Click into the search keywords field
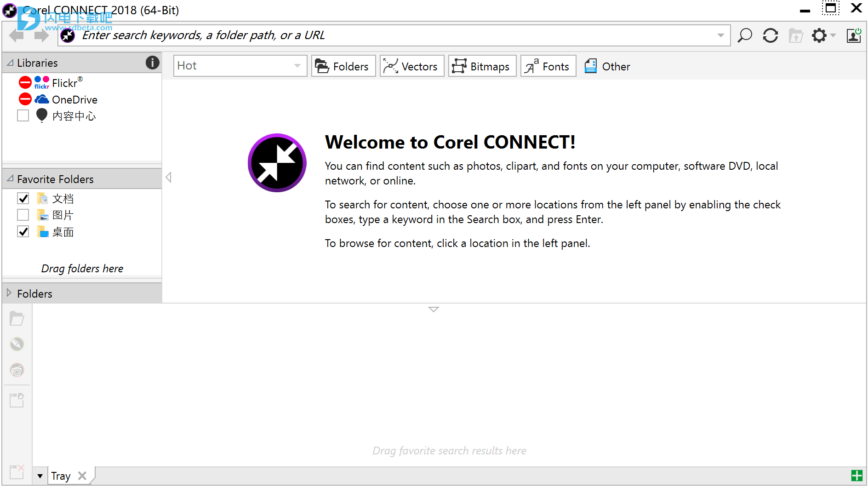The image size is (868, 488). click(x=391, y=35)
